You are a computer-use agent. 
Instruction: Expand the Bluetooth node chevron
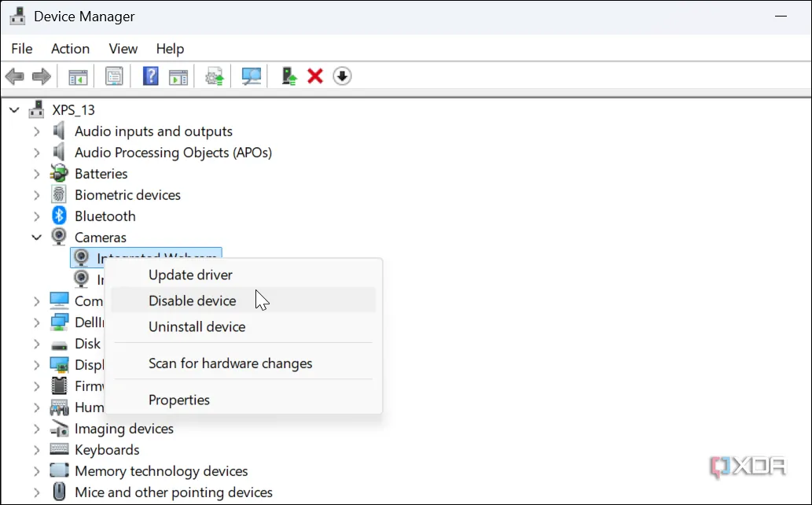tap(36, 217)
